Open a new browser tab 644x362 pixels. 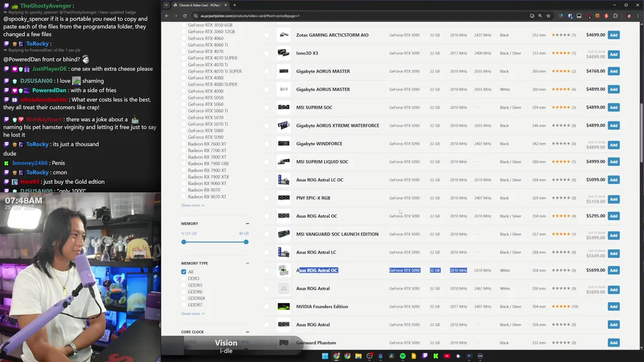234,5
